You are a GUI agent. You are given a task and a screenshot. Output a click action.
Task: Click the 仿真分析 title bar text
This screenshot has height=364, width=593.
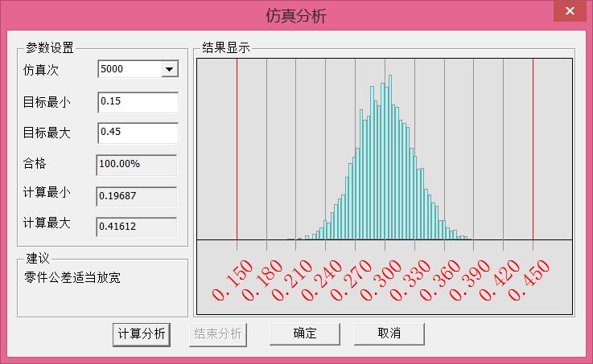(296, 15)
